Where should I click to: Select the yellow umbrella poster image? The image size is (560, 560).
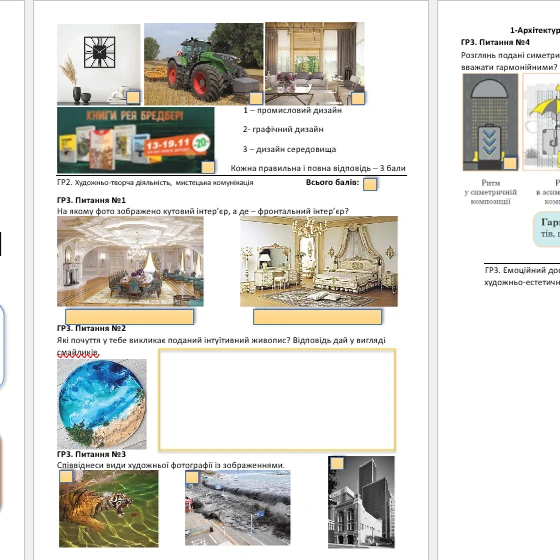tap(541, 122)
